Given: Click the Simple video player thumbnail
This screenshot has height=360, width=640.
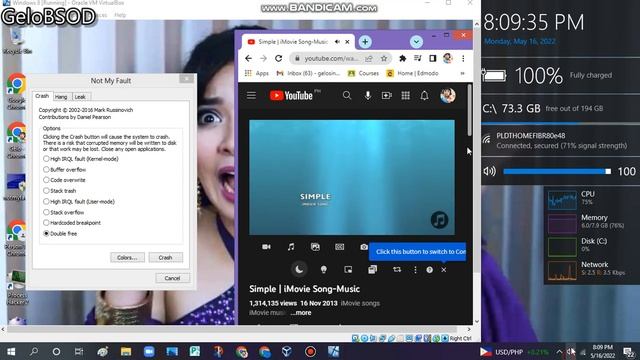Looking at the screenshot, I should [x=352, y=177].
